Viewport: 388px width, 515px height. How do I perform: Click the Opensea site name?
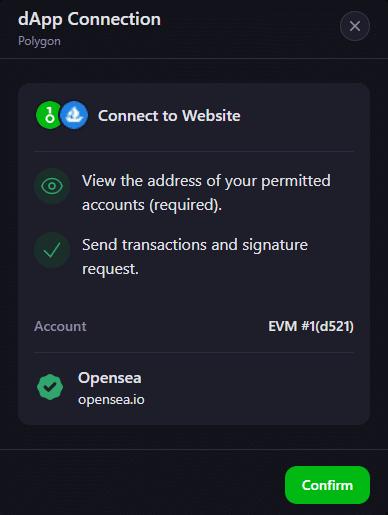tap(110, 378)
